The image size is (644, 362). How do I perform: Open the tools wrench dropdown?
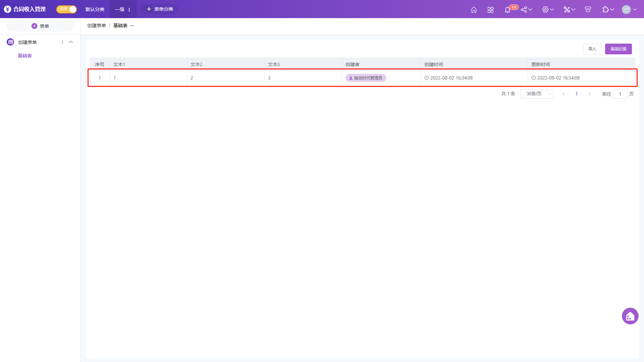[569, 9]
